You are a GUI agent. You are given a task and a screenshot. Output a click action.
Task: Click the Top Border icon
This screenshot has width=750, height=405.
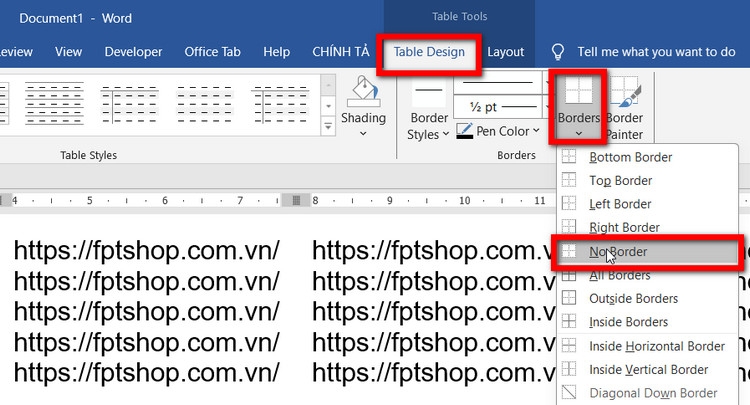coord(569,180)
